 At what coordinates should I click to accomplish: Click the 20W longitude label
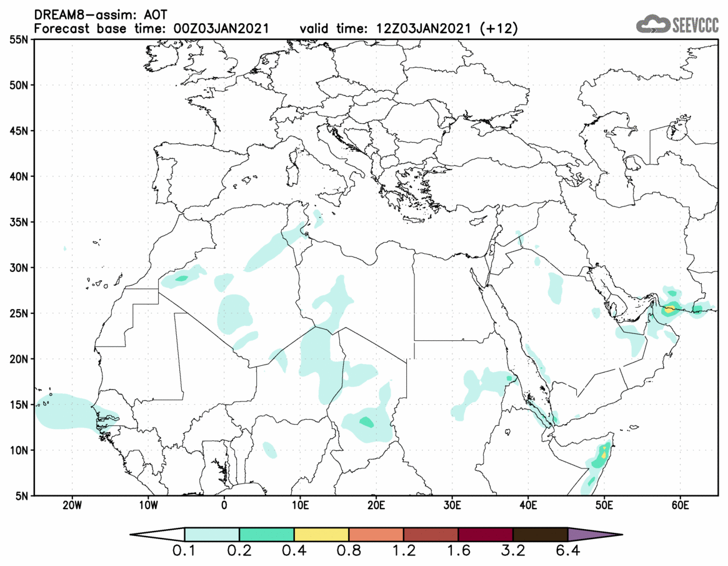(72, 505)
